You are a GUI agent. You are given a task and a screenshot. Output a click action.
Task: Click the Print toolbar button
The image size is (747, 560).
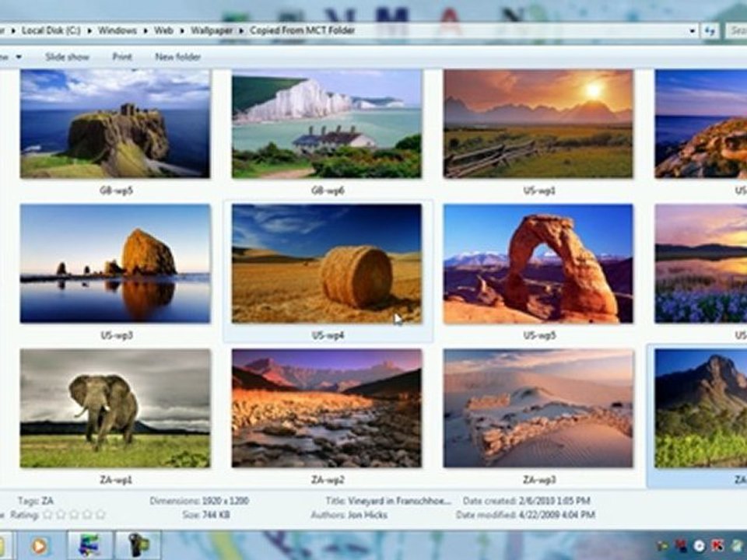click(x=122, y=57)
